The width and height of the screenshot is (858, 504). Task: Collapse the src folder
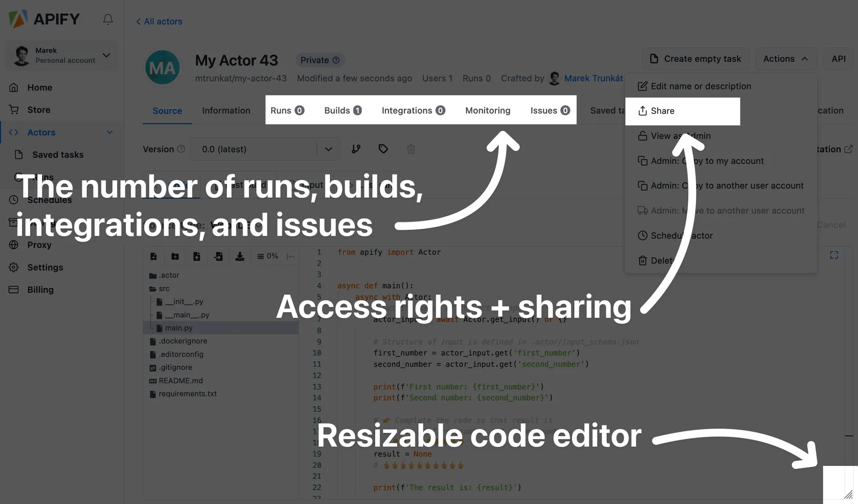tap(160, 289)
